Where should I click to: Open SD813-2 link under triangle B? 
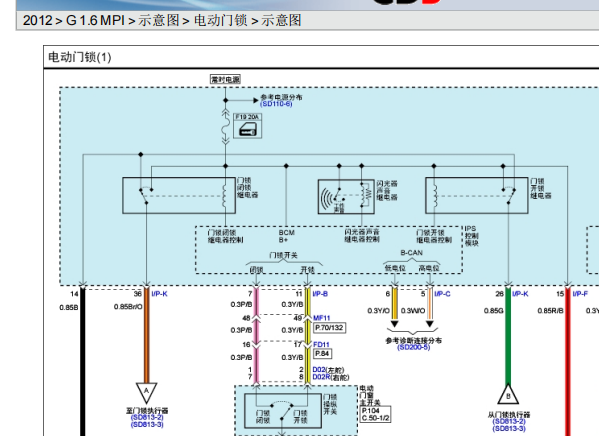click(x=509, y=421)
